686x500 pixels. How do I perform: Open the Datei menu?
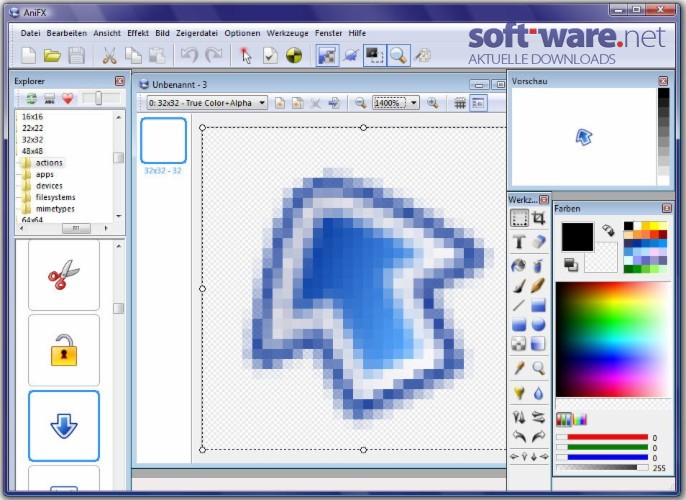click(x=30, y=33)
